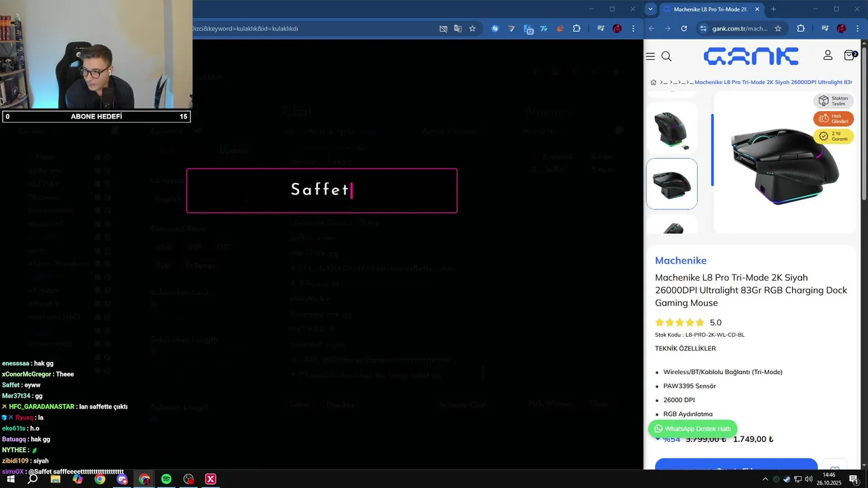
Task: Click HFC_GARADANASTAR chat message
Action: 65,407
